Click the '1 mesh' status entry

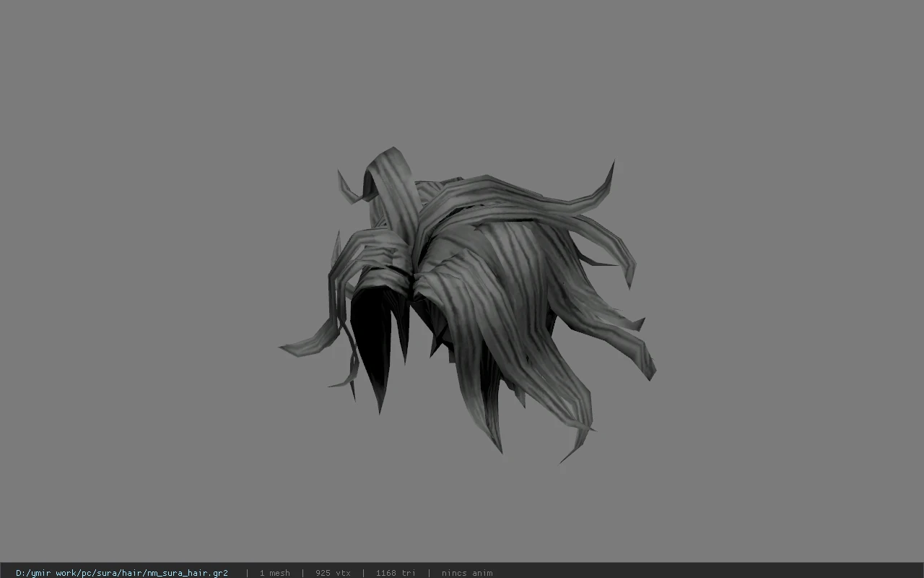click(275, 573)
